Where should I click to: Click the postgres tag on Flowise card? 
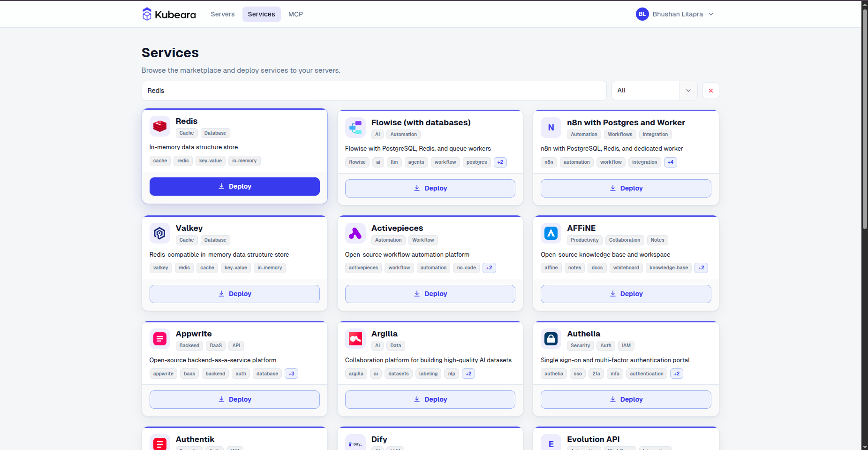pyautogui.click(x=477, y=162)
